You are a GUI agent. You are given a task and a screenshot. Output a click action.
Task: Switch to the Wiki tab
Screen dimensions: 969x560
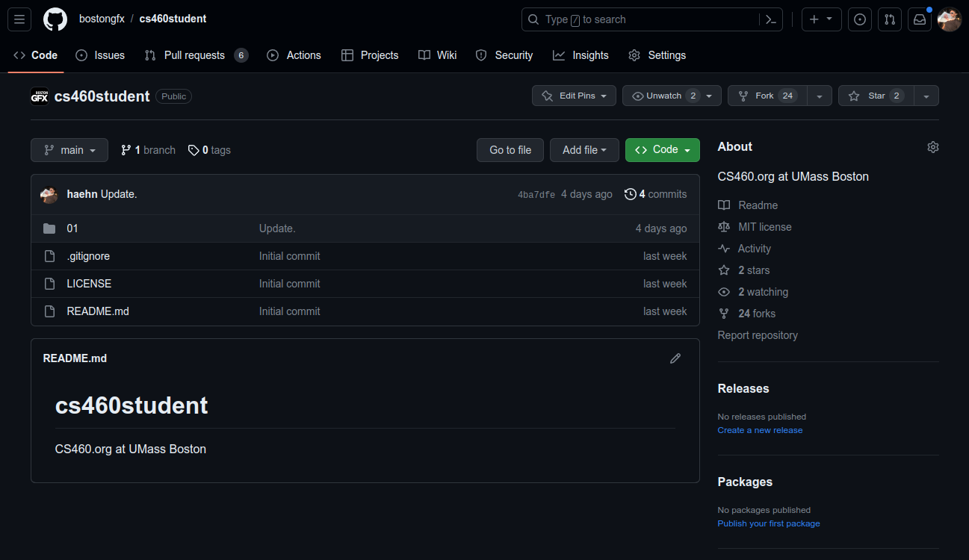point(438,55)
